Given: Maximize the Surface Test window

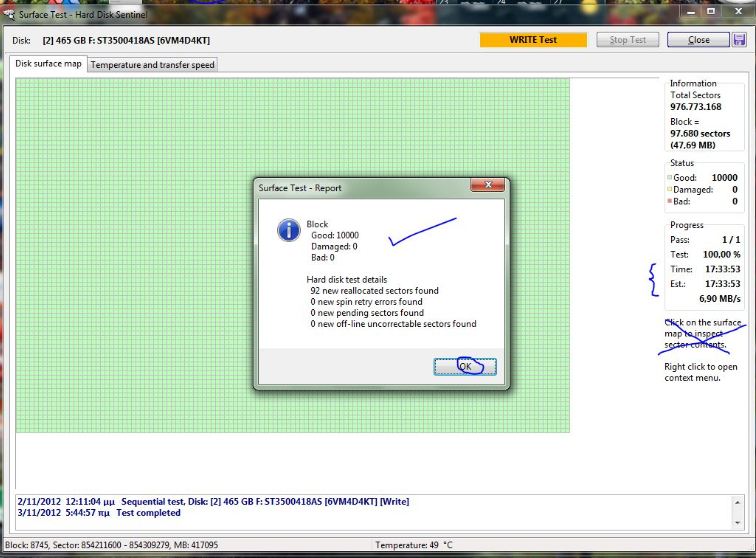Looking at the screenshot, I should [x=711, y=12].
